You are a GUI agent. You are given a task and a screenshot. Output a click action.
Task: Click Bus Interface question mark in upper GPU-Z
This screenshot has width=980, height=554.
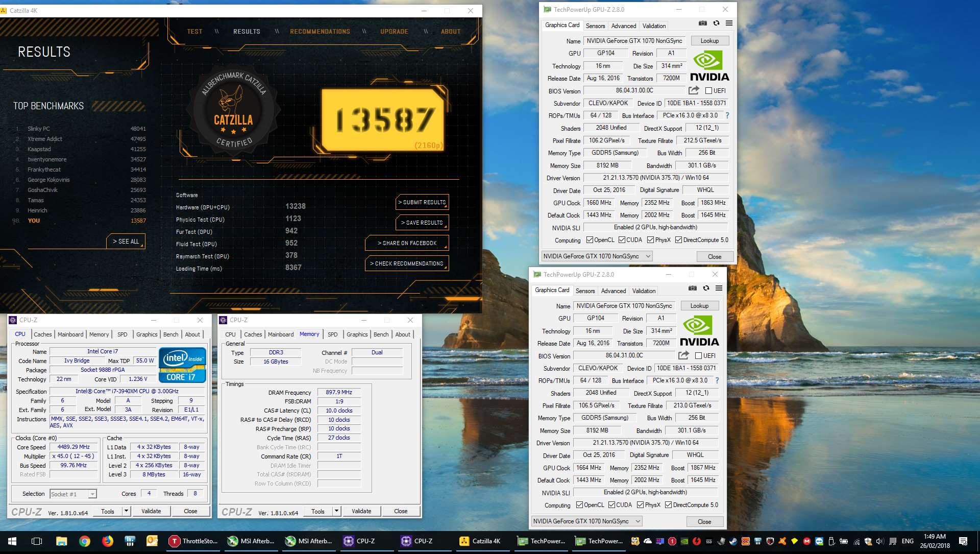pos(727,115)
